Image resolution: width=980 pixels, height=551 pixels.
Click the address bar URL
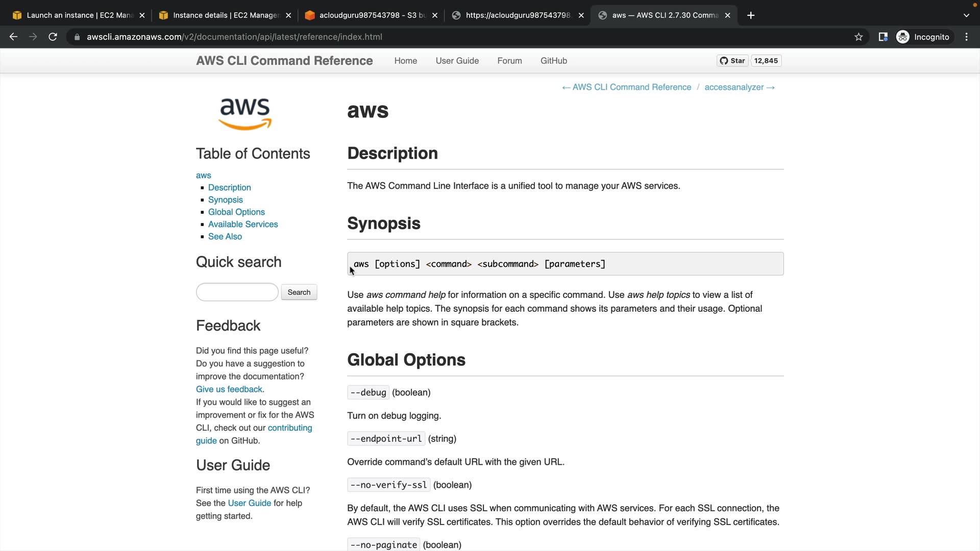tap(234, 37)
